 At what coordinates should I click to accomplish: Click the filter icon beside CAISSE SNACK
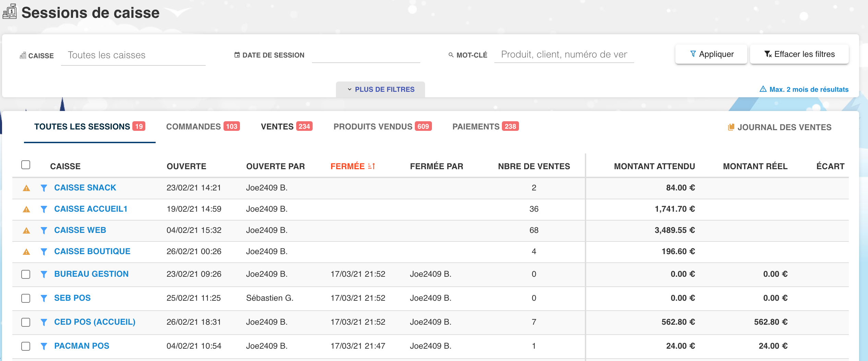tap(44, 188)
